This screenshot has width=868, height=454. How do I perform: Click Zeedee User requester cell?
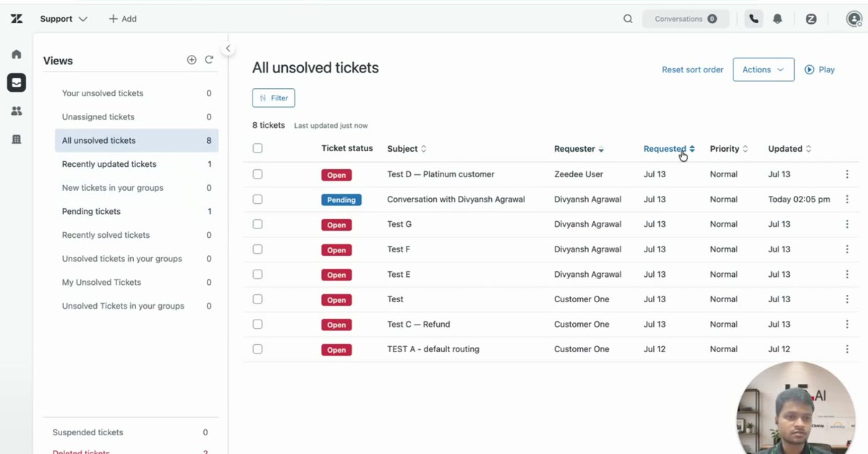(579, 174)
